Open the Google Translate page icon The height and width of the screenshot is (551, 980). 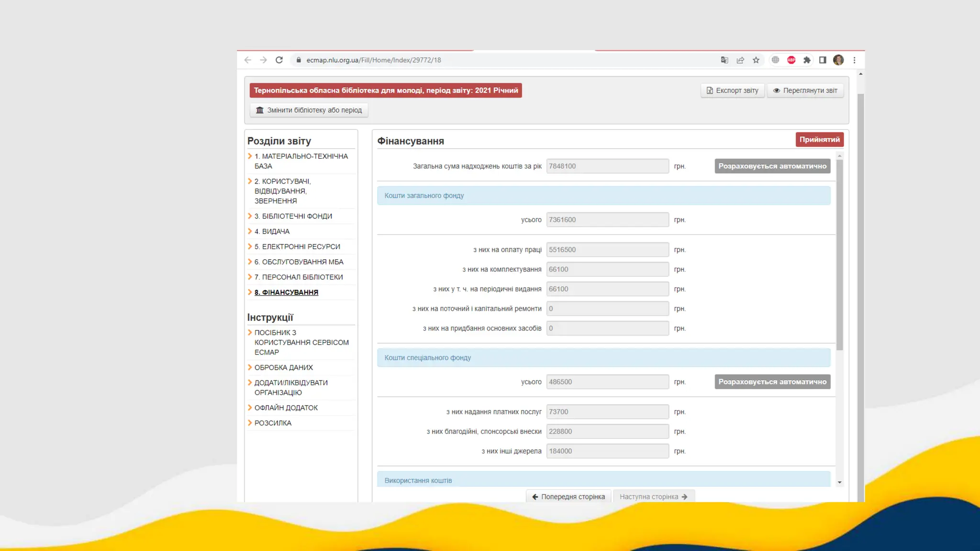[724, 60]
